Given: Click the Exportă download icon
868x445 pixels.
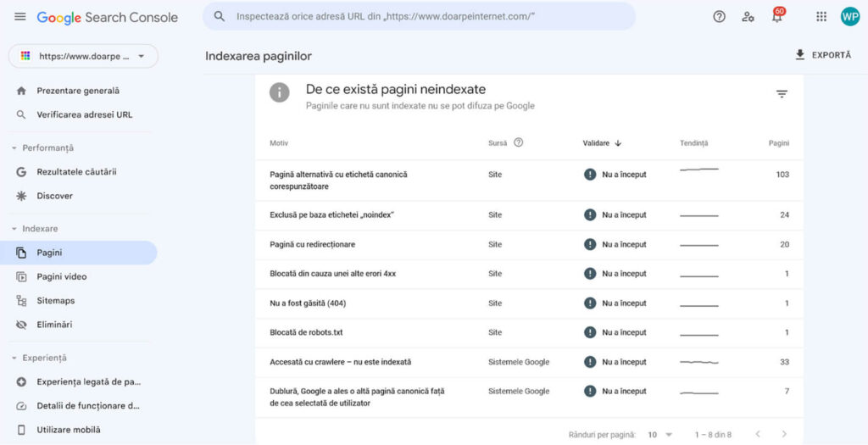Looking at the screenshot, I should [x=800, y=55].
